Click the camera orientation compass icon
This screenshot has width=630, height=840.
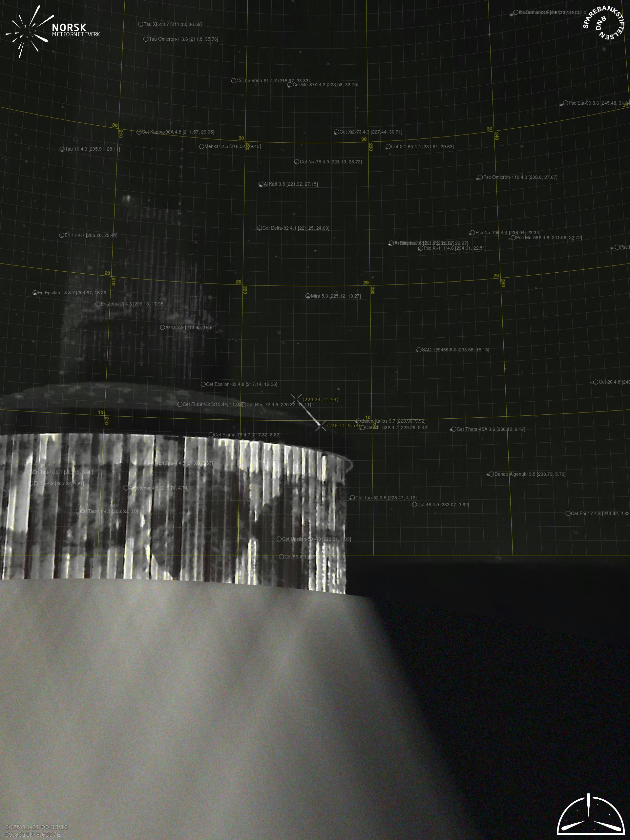(x=591, y=818)
